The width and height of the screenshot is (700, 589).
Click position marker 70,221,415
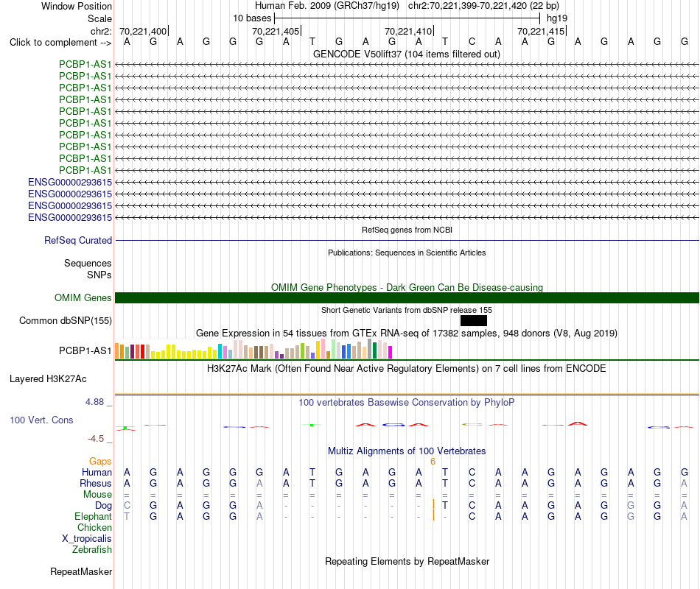[541, 31]
